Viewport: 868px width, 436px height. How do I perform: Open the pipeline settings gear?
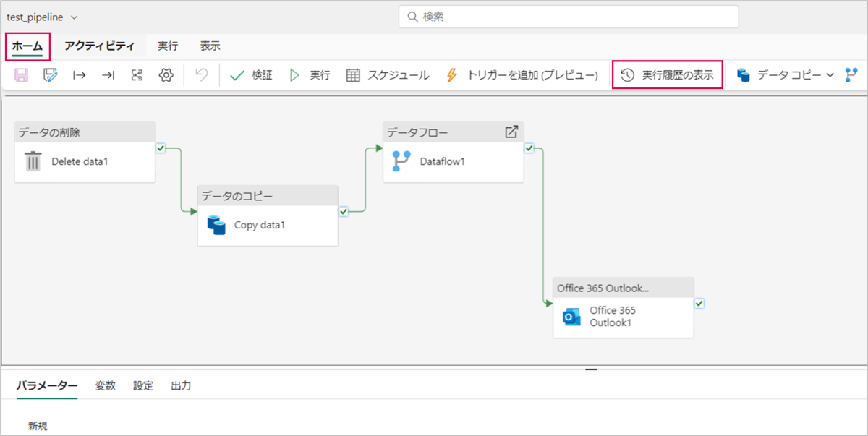[166, 75]
